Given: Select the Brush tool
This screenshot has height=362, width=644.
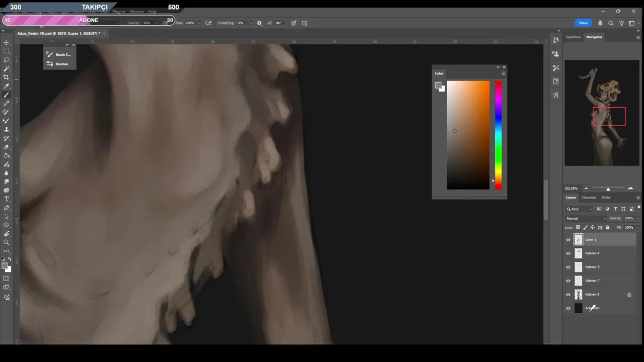Looking at the screenshot, I should [7, 95].
